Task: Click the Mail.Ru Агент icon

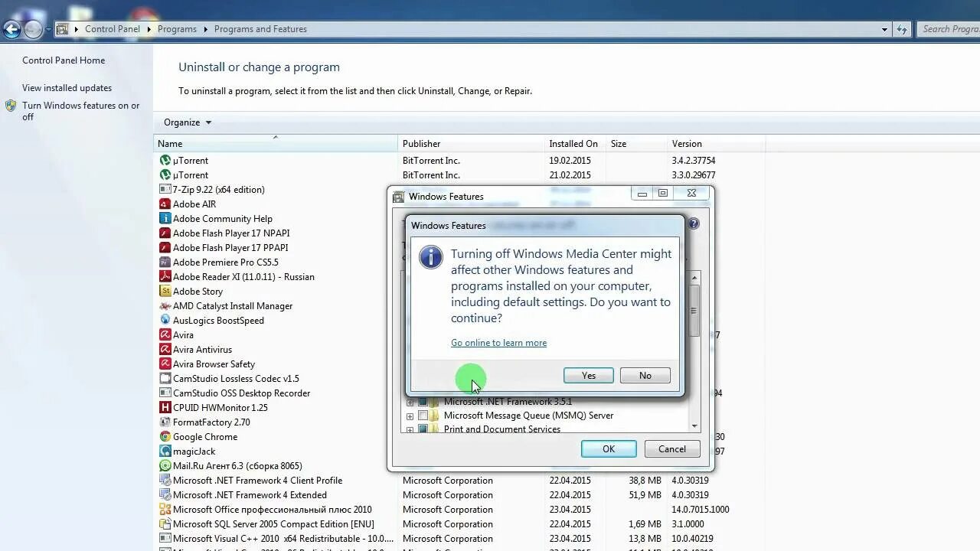Action: [165, 466]
